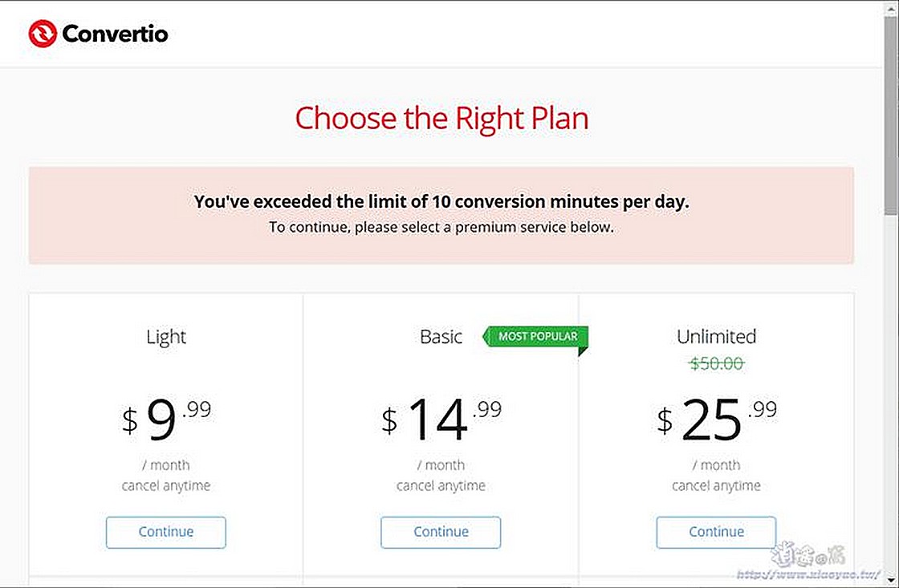Click the Choose the Right Plan heading
899x588 pixels.
tap(441, 119)
